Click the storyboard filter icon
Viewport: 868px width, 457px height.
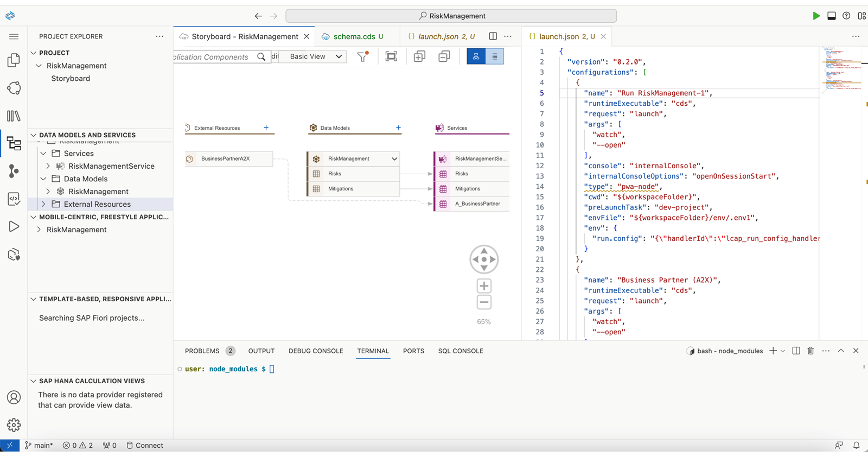(x=362, y=56)
